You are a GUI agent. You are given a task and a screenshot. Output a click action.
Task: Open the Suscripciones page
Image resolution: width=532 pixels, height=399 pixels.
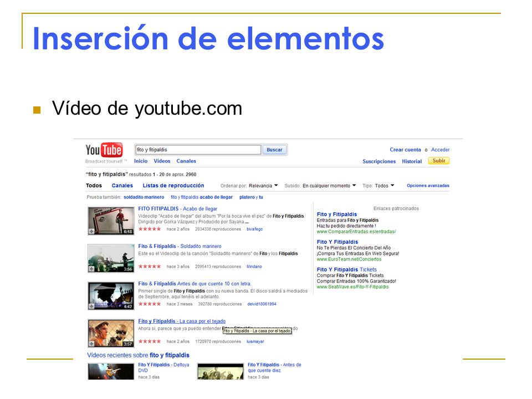coord(379,161)
